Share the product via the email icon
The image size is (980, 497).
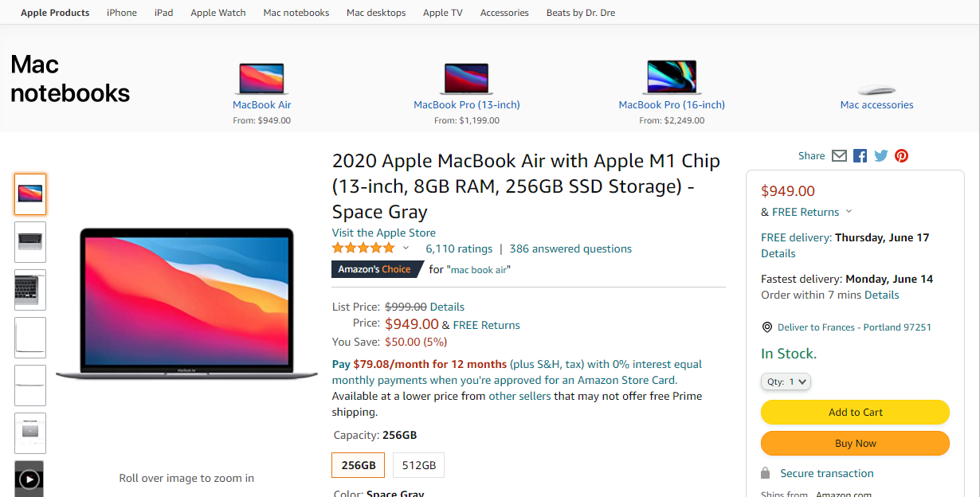[839, 156]
